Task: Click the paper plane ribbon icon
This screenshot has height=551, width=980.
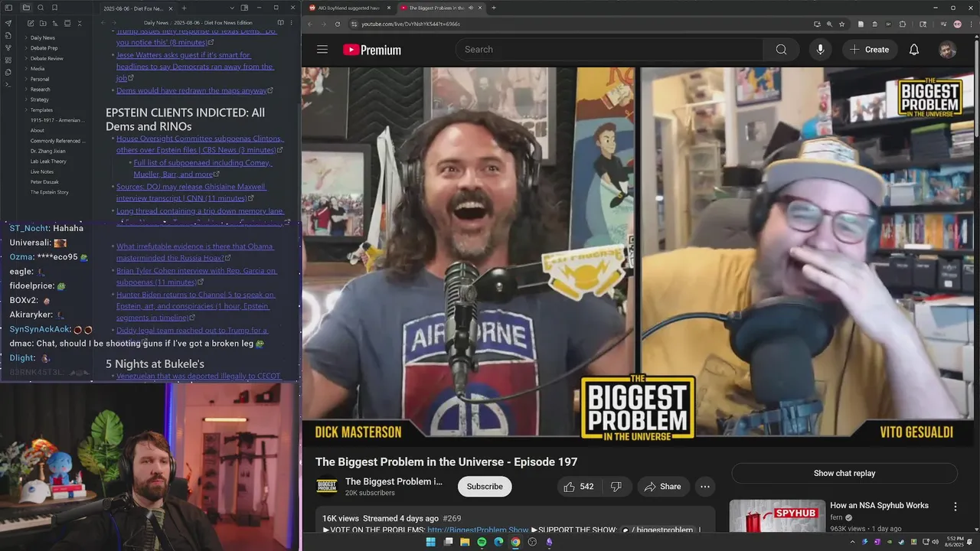Action: click(x=8, y=24)
